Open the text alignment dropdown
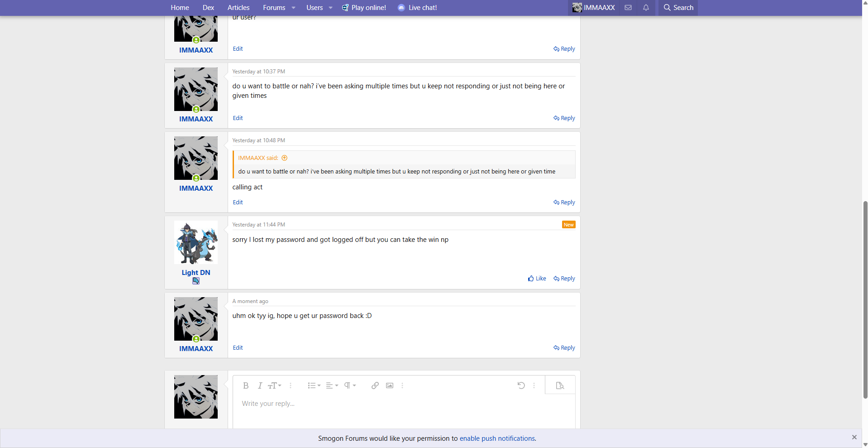The width and height of the screenshot is (868, 448). pos(332,385)
